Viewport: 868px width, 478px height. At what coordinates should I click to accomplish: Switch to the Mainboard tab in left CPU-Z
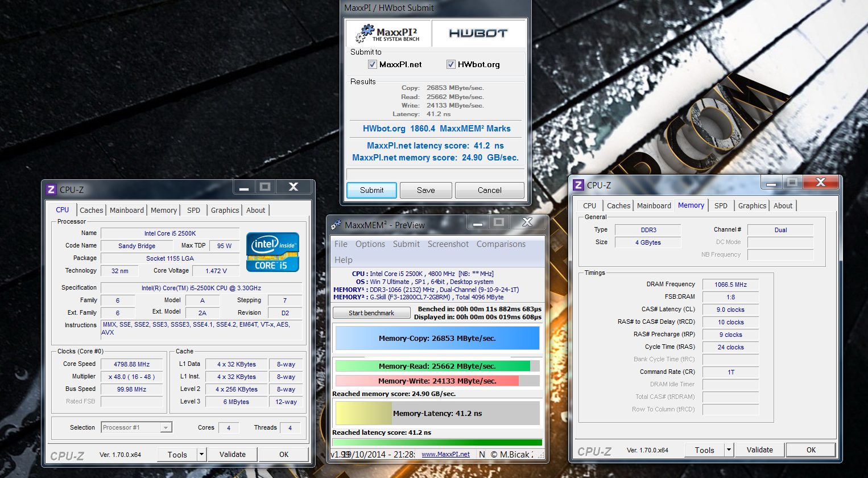[126, 210]
